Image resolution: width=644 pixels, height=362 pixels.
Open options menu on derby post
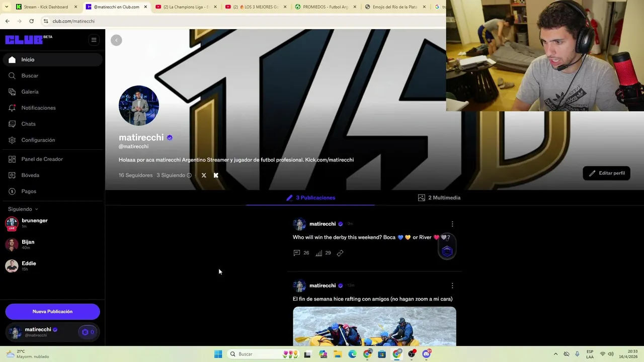[x=452, y=224]
